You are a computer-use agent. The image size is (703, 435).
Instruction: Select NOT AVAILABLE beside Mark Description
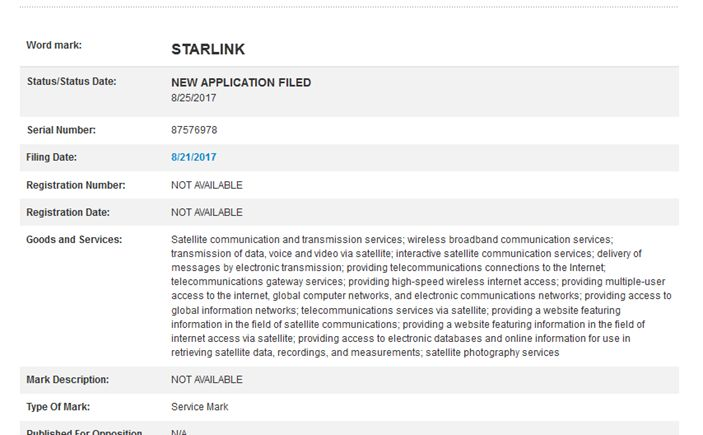[206, 380]
